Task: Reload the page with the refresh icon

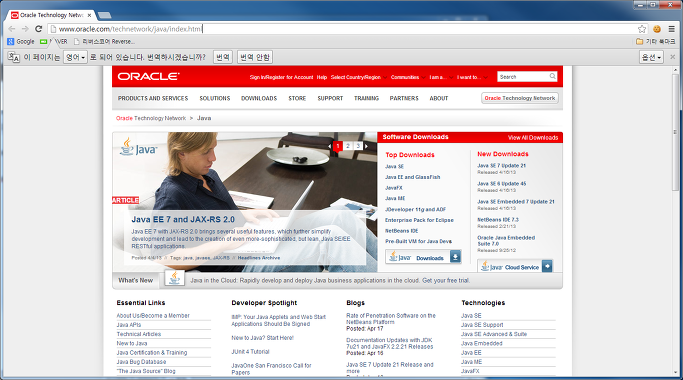Action: [38, 29]
